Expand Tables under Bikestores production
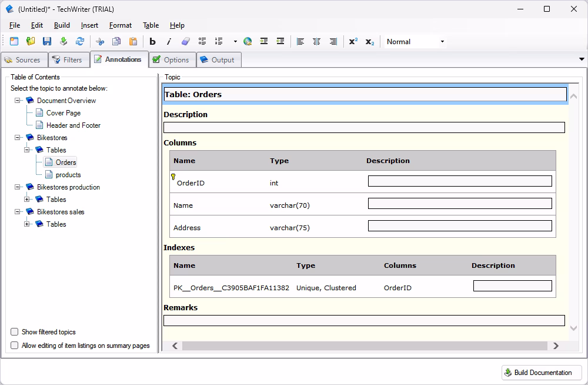The image size is (588, 385). click(x=26, y=200)
